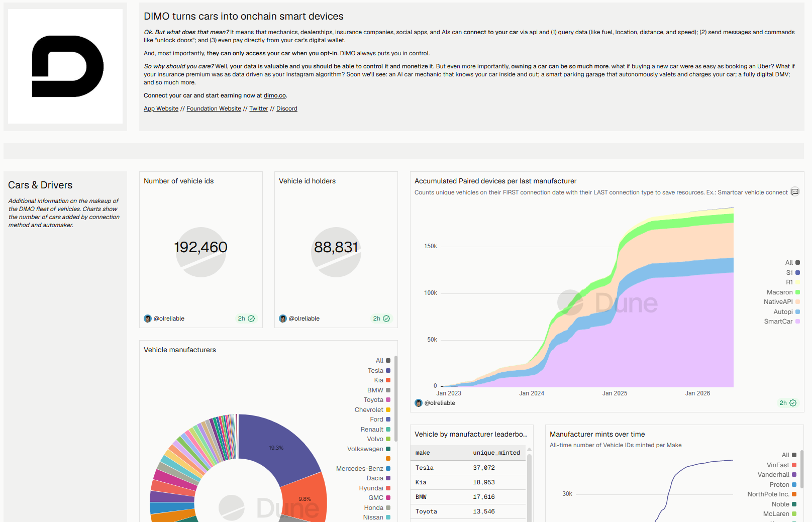Toggle All in the Vehicle manufacturers legend
The image size is (812, 522).
click(383, 361)
